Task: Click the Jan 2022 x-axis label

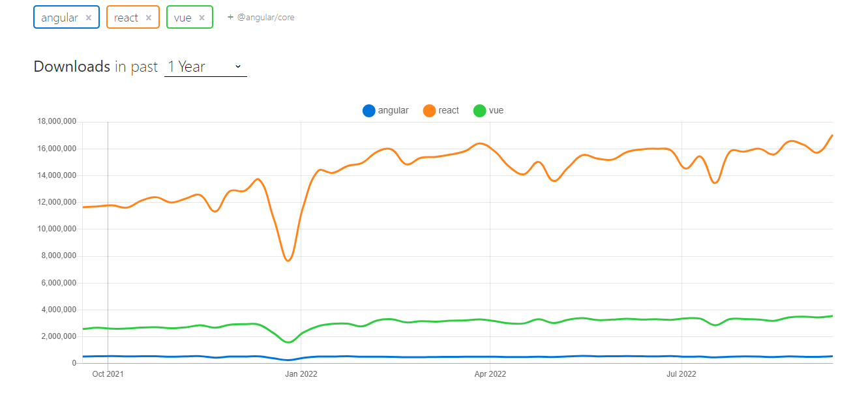Action: (x=301, y=374)
